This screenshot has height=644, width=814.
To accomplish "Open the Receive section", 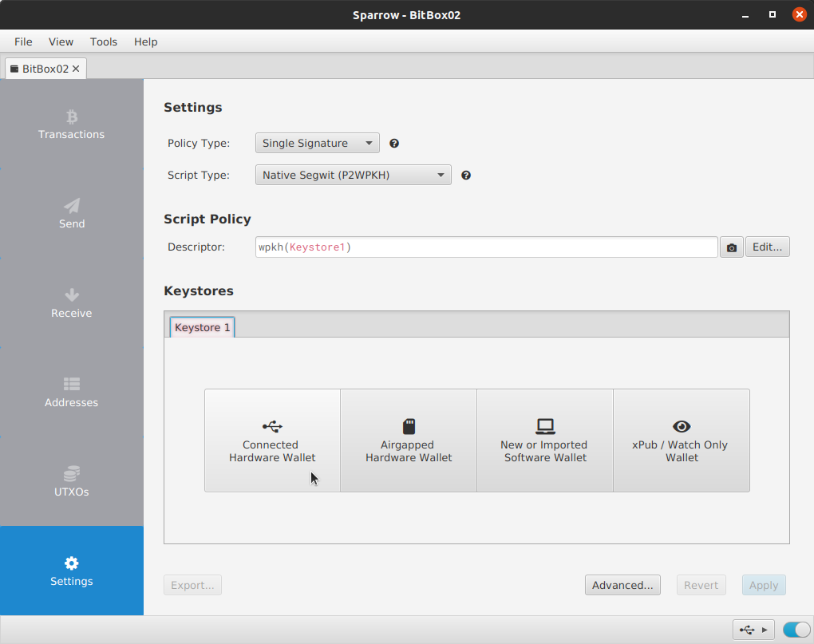I will point(72,302).
